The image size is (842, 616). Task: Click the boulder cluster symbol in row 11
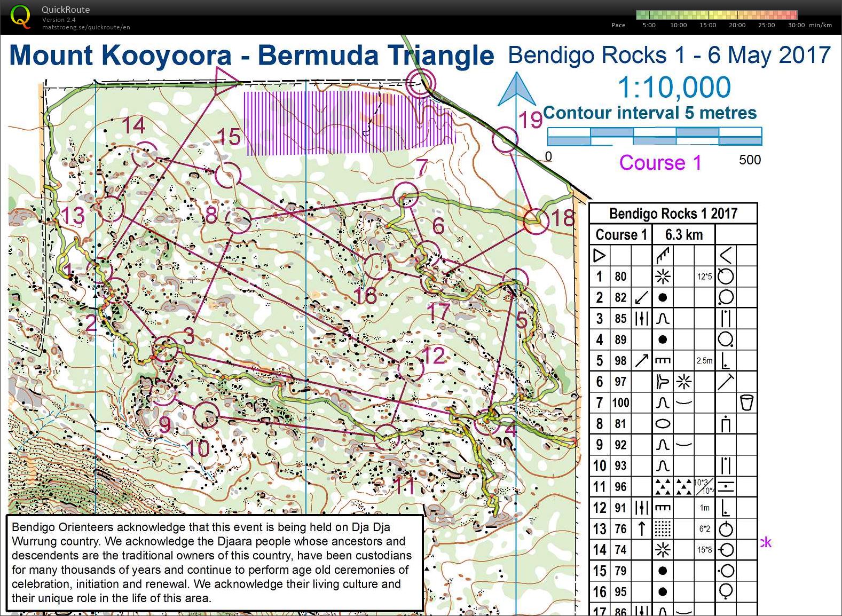(663, 486)
